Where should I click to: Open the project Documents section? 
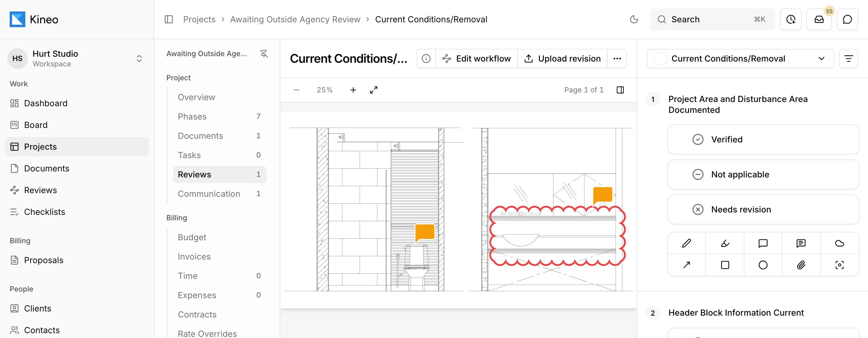[x=219, y=136]
